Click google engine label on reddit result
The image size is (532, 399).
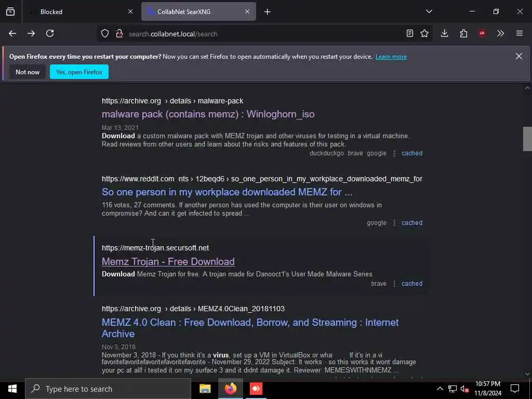(x=376, y=223)
